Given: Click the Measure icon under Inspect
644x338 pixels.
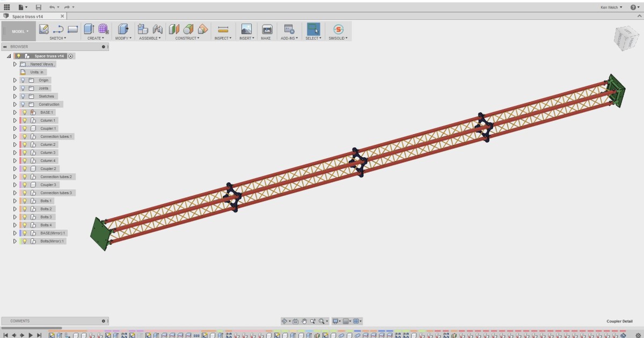Looking at the screenshot, I should (223, 30).
